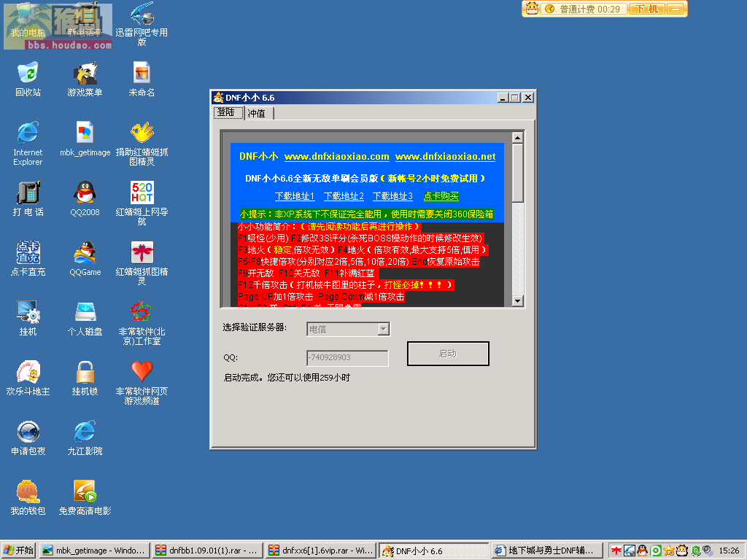Click the 下载地址1 link
This screenshot has height=560, width=747.
point(295,195)
